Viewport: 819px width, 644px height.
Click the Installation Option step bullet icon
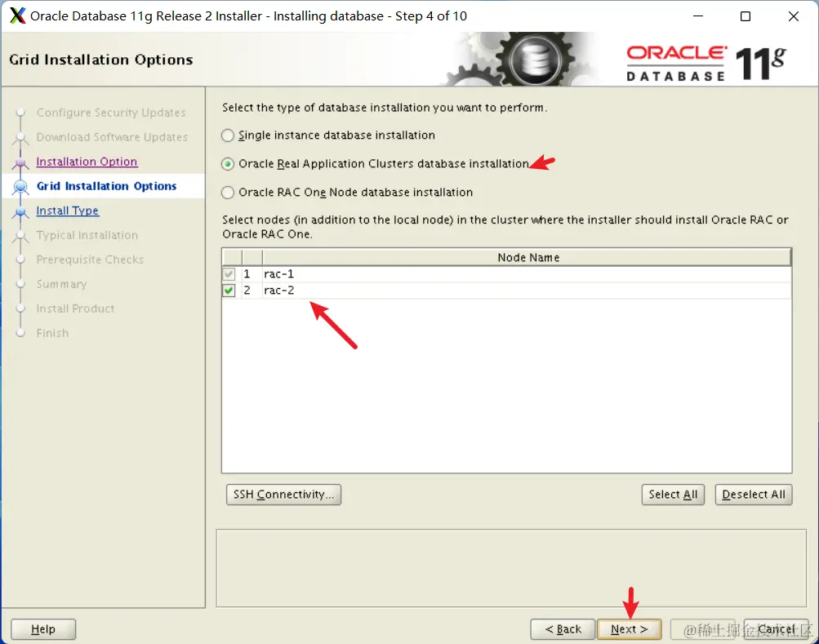click(20, 163)
